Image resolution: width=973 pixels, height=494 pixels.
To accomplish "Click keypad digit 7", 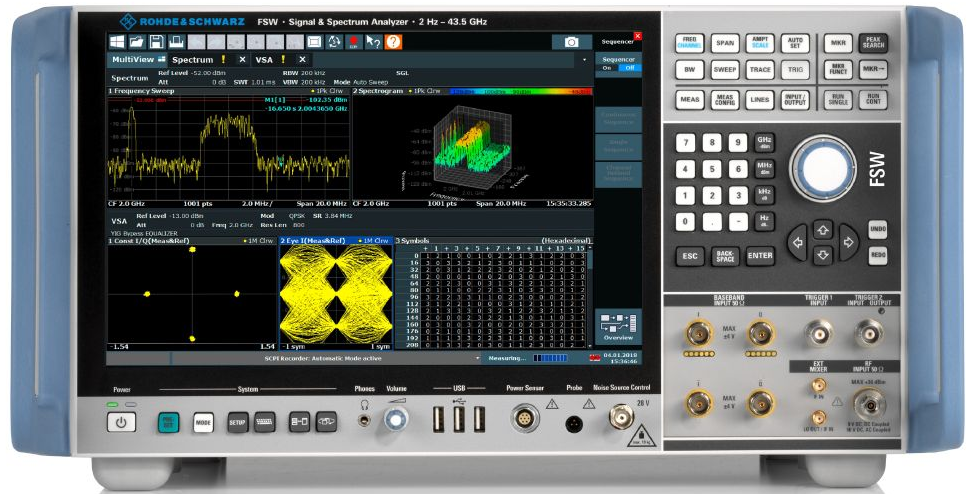I will coord(686,142).
